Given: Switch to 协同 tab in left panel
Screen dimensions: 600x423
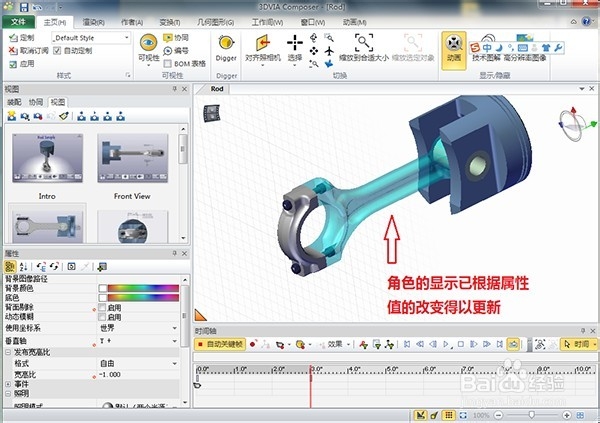Looking at the screenshot, I should coord(36,102).
